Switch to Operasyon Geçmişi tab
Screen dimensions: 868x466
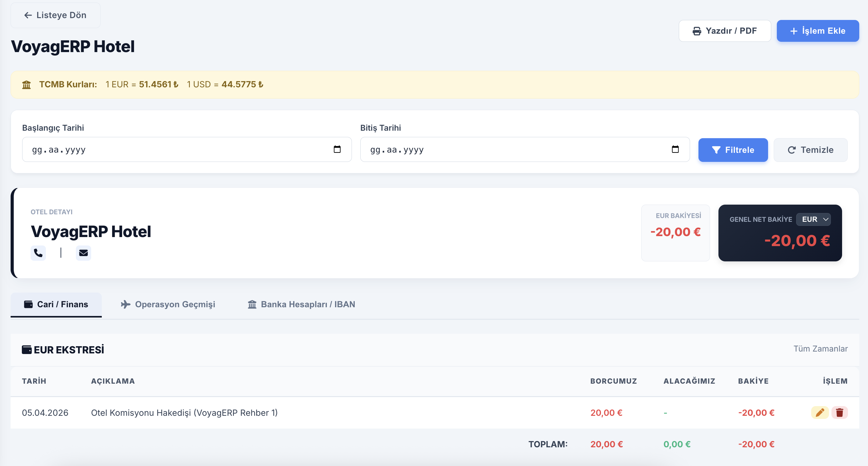pos(168,304)
